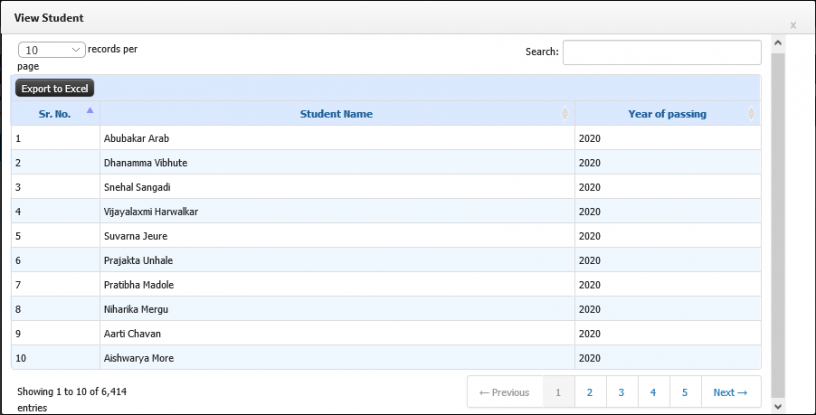Go to page 2 of results
The height and width of the screenshot is (415, 816).
(x=590, y=392)
